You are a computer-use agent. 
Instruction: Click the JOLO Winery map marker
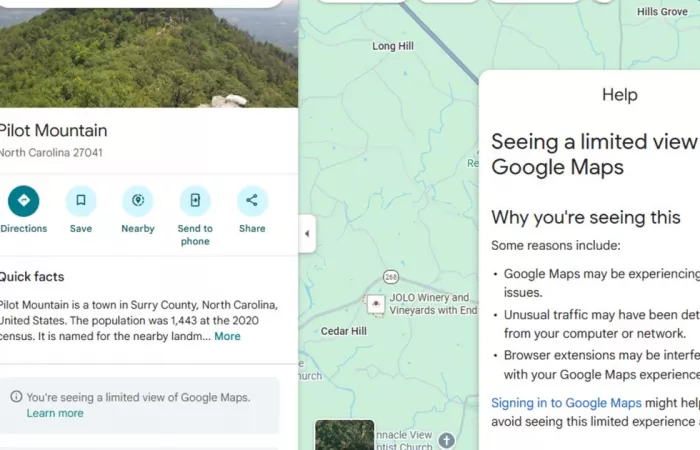376,304
